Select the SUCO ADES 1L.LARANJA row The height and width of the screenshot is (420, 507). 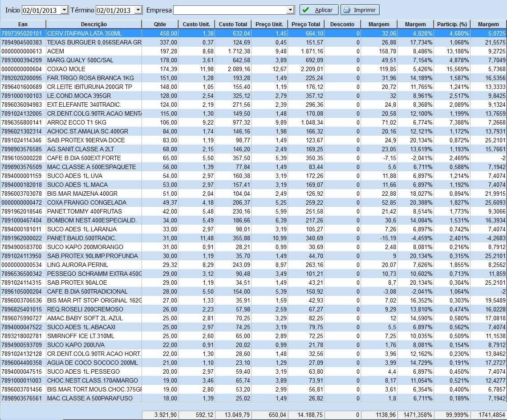254,229
